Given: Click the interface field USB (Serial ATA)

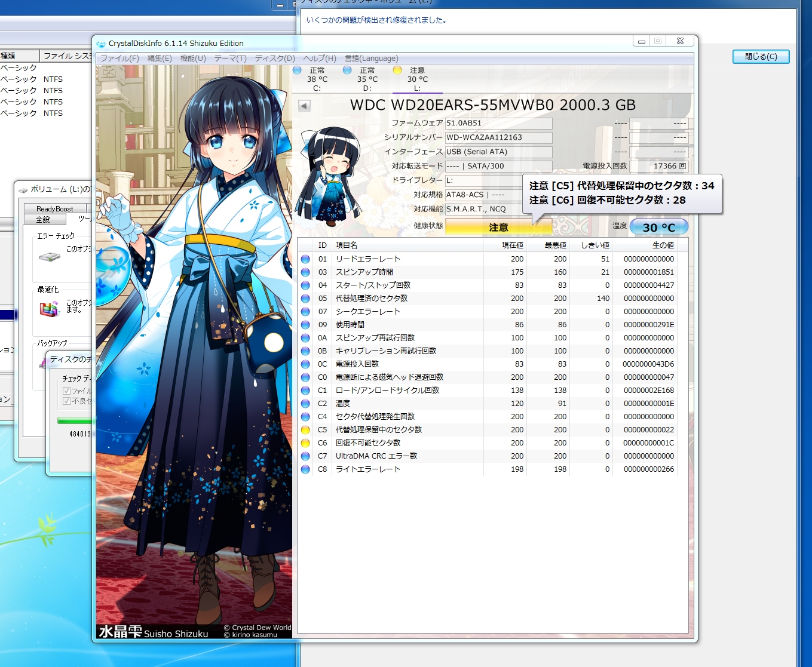Looking at the screenshot, I should coord(498,152).
